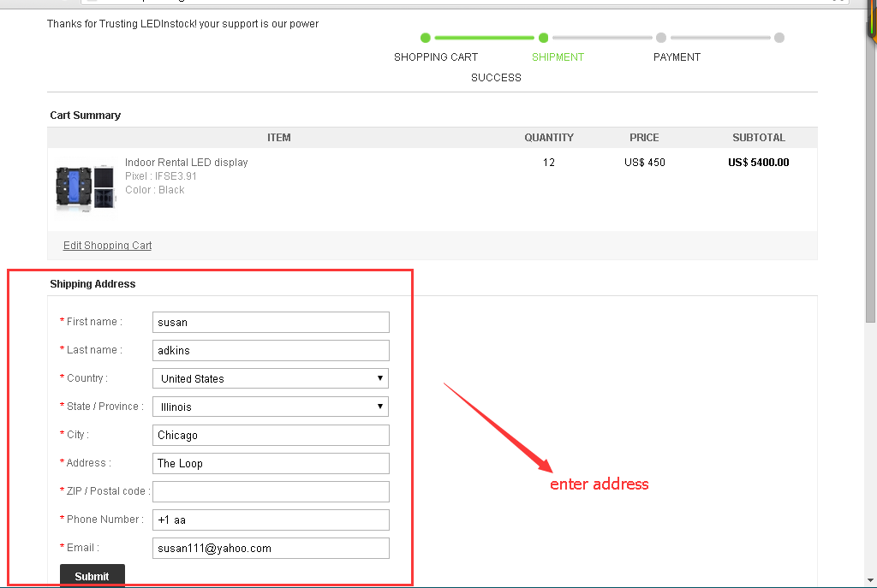The image size is (877, 588).
Task: Focus the Phone Number input field
Action: tap(271, 520)
